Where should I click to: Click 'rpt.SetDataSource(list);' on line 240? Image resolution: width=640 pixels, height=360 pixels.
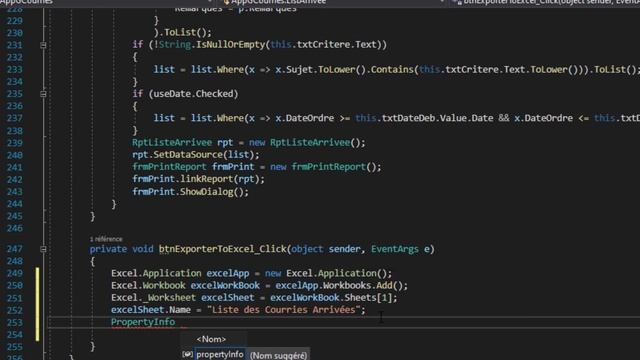point(196,155)
